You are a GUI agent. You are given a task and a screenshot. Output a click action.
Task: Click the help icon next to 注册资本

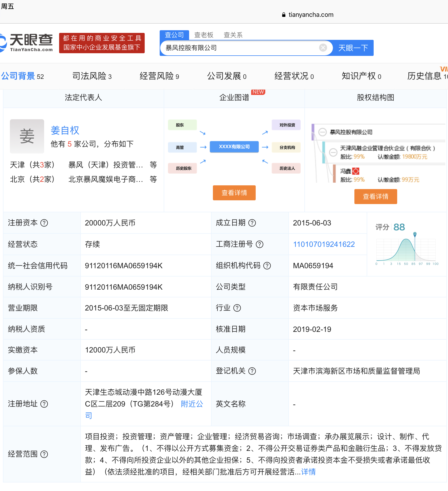(44, 223)
